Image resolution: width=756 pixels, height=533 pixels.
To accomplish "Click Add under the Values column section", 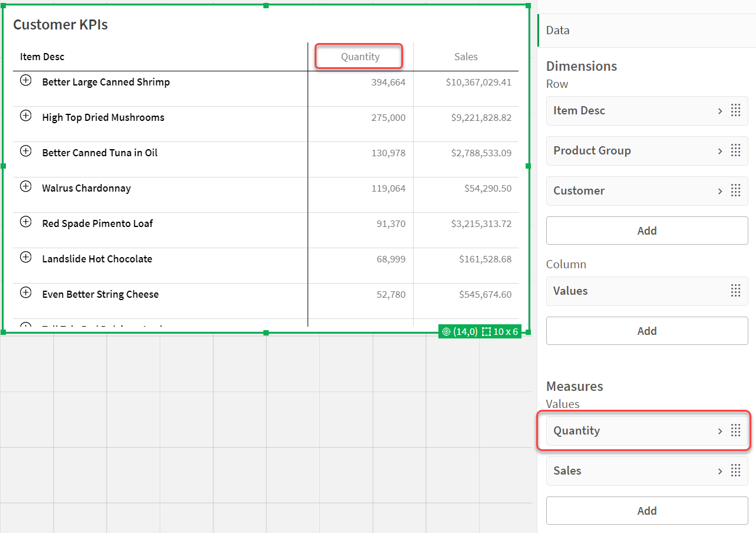I will 646,330.
